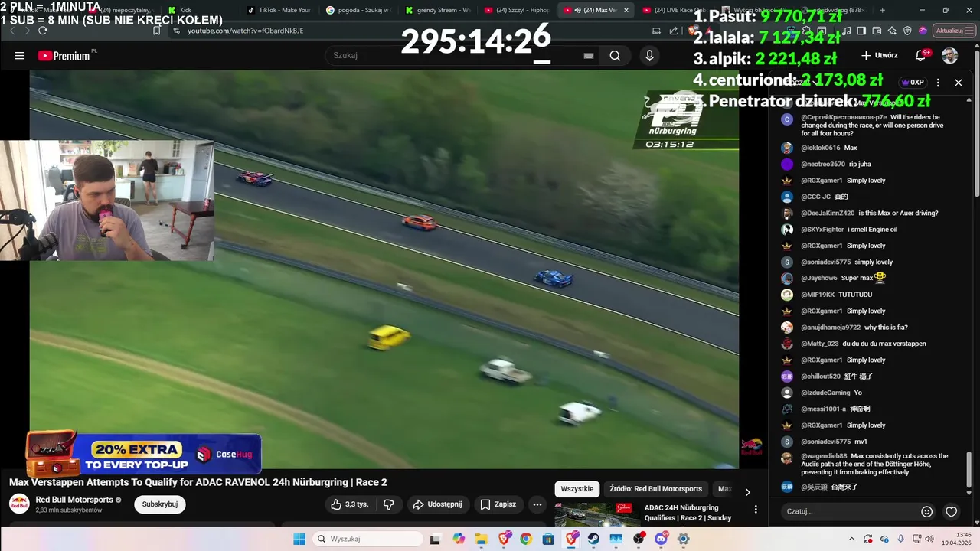This screenshot has height=551, width=980.
Task: Click chat user @Matty_023
Action: coord(819,344)
